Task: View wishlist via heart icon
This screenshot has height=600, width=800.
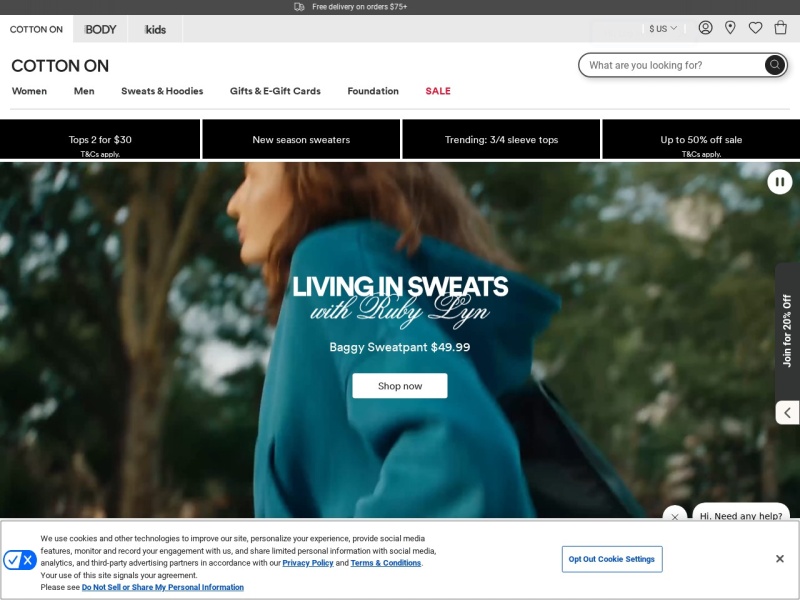Action: click(755, 28)
